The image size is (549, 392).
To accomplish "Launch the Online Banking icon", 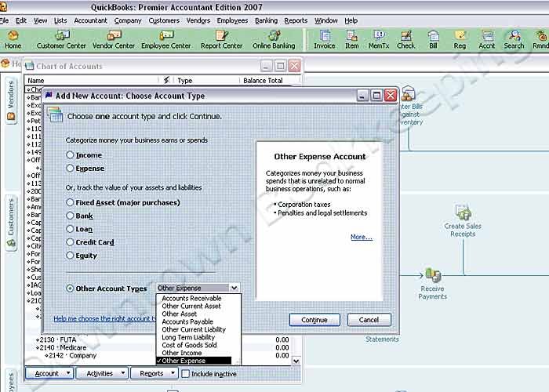I will [274, 39].
